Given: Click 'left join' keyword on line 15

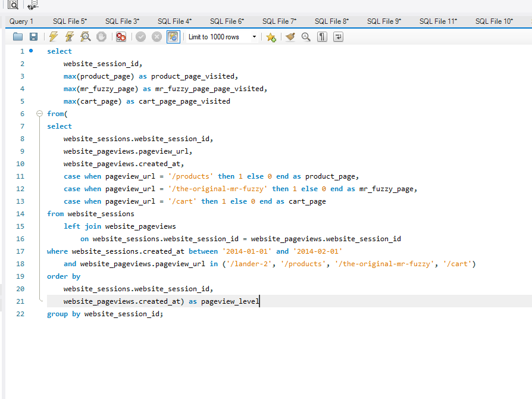Looking at the screenshot, I should point(83,226).
